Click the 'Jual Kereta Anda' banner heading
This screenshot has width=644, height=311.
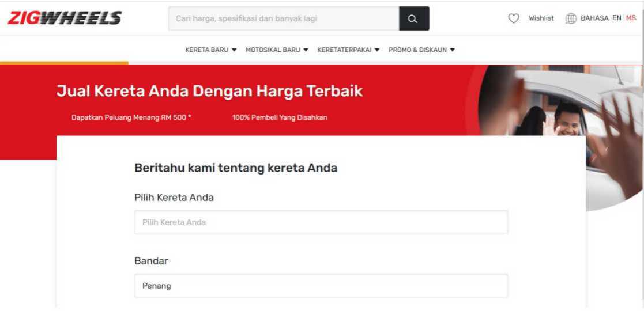[x=209, y=92]
